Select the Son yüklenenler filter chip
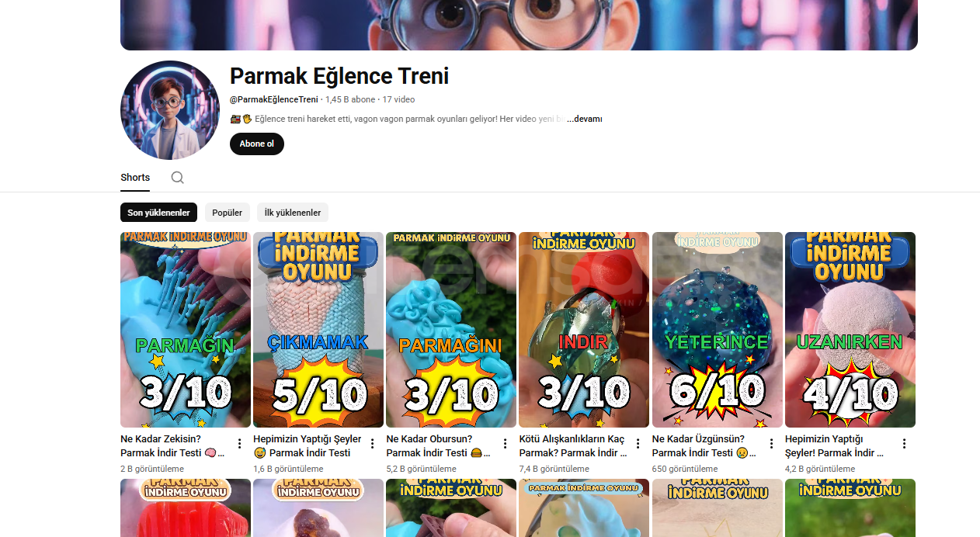980x537 pixels. [158, 213]
